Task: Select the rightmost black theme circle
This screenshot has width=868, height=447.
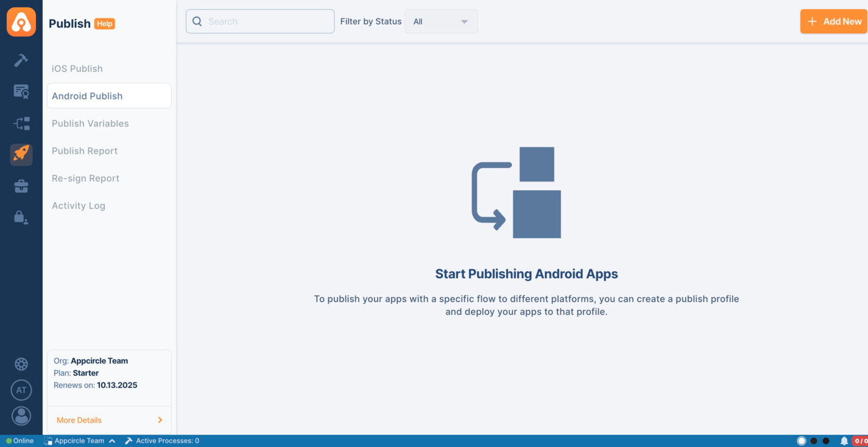Action: [826, 441]
